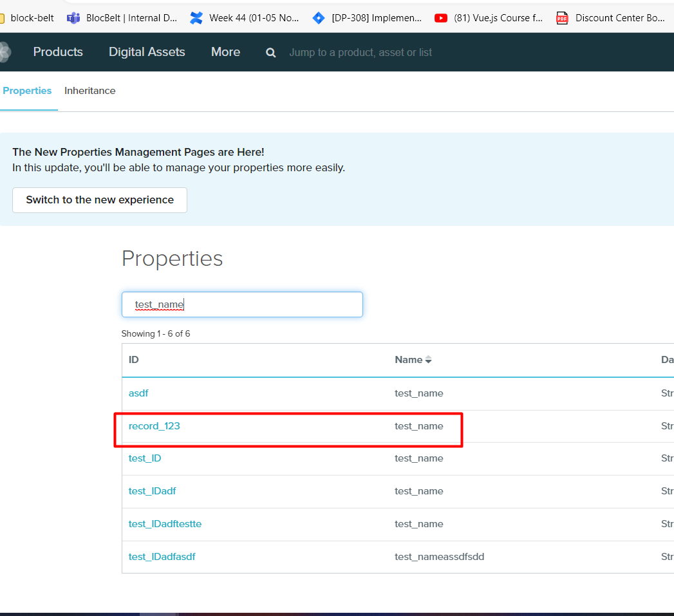Click Switch to the new experience
Screen dimensions: 674x616
[x=100, y=200]
